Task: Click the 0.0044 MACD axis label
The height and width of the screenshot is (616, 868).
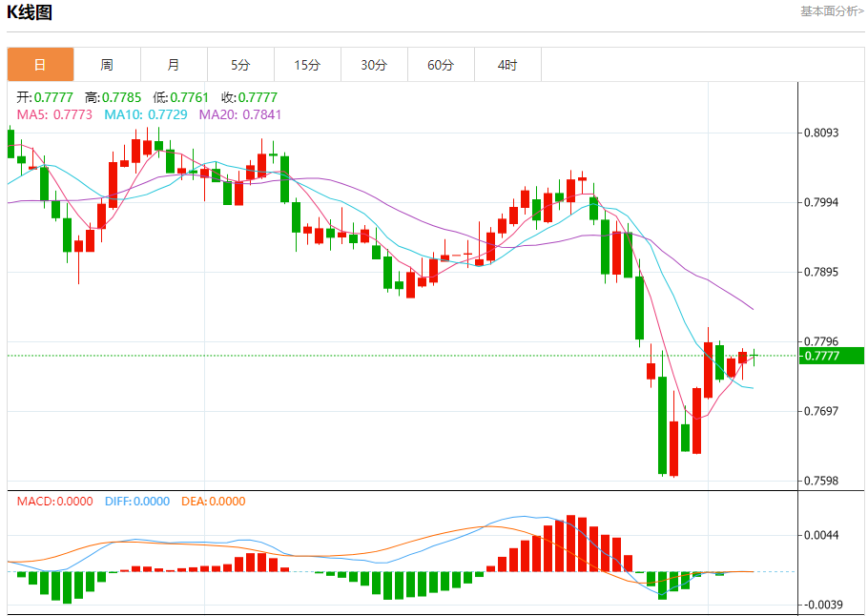Action: pos(820,535)
